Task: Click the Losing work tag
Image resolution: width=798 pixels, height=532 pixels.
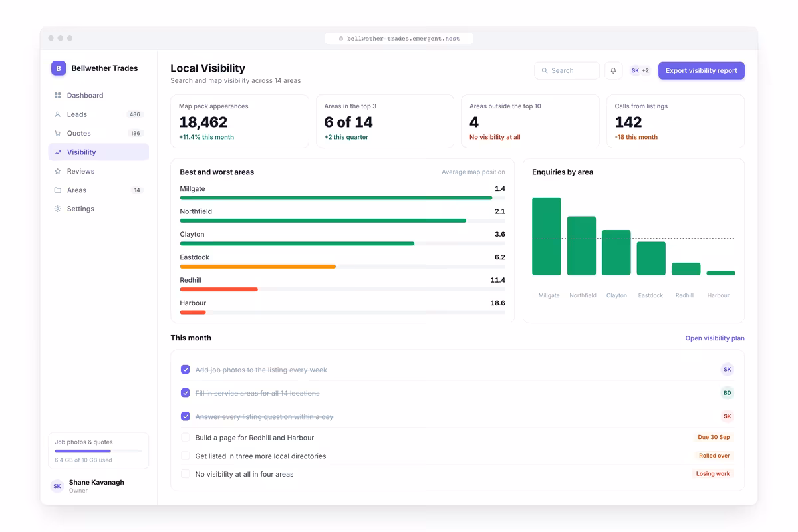Action: click(x=713, y=474)
